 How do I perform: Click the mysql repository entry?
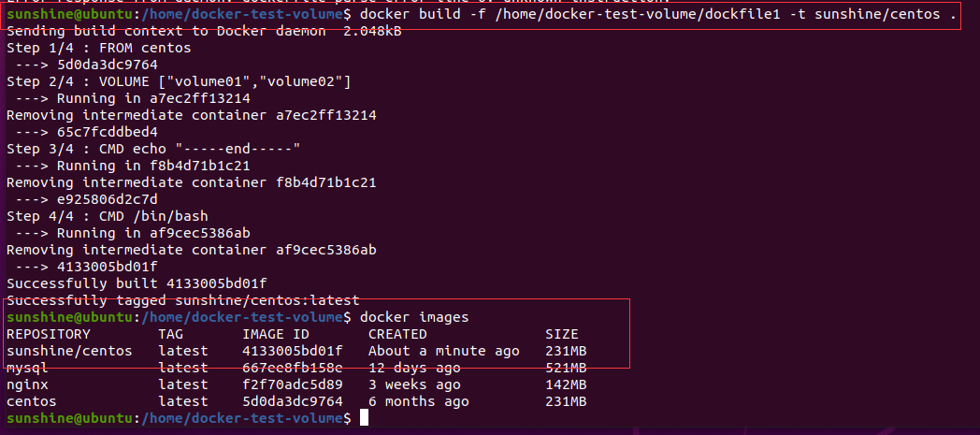(27, 369)
